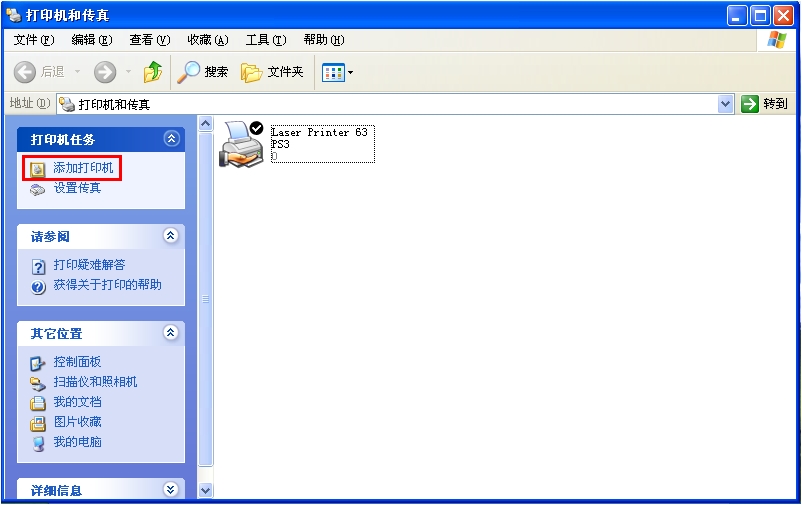Click the 设置传真 link

click(x=77, y=188)
